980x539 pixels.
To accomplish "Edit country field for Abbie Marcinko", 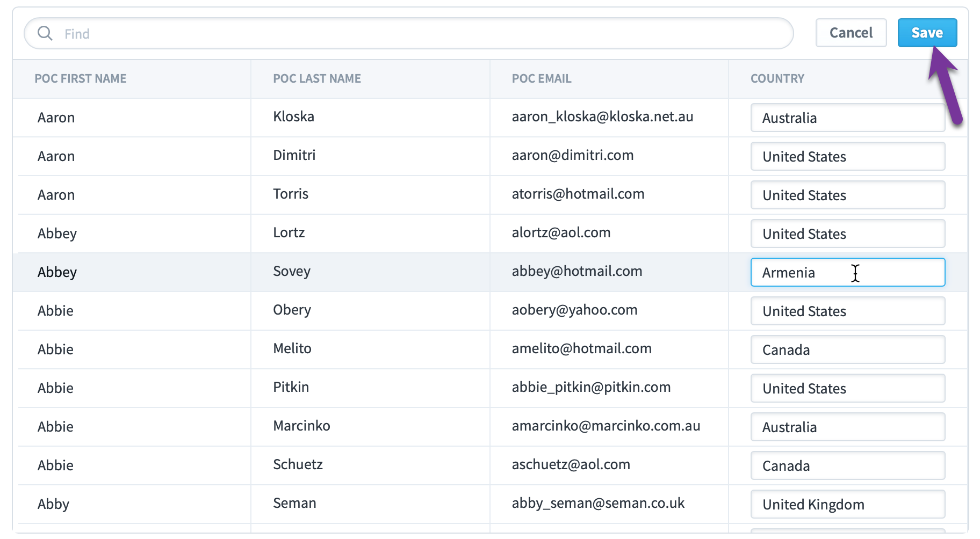I will point(848,427).
